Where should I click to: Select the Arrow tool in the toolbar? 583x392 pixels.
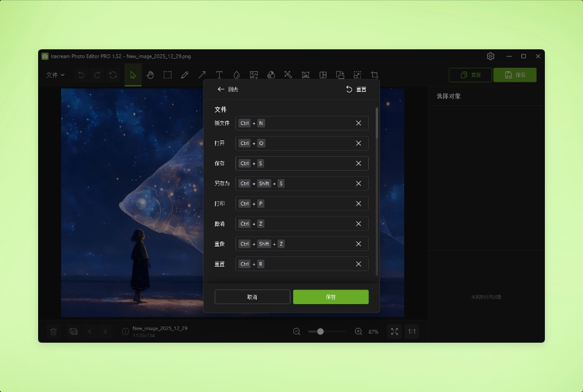pos(202,74)
